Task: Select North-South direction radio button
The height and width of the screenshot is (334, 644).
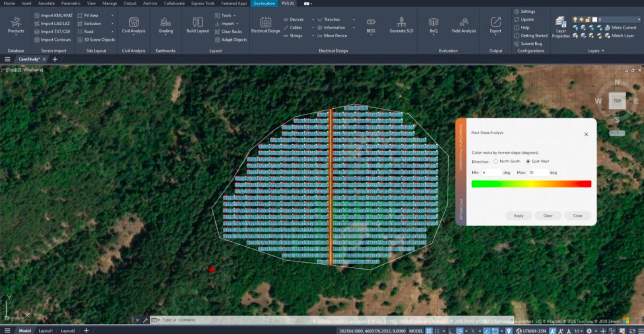Action: (496, 161)
